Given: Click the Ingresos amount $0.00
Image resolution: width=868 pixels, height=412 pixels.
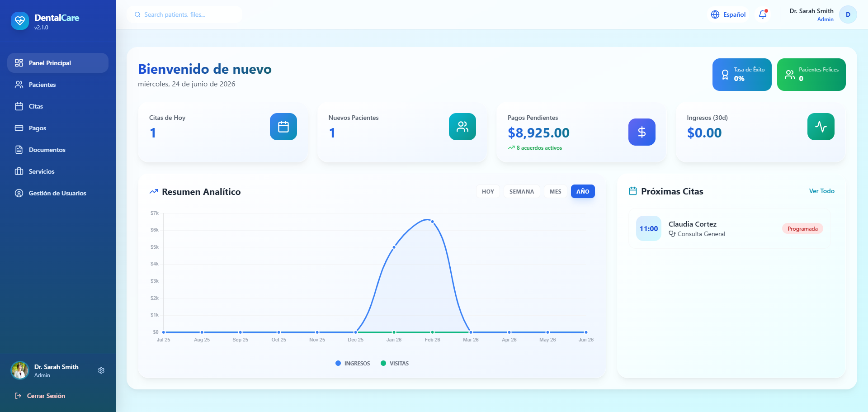Looking at the screenshot, I should tap(704, 133).
